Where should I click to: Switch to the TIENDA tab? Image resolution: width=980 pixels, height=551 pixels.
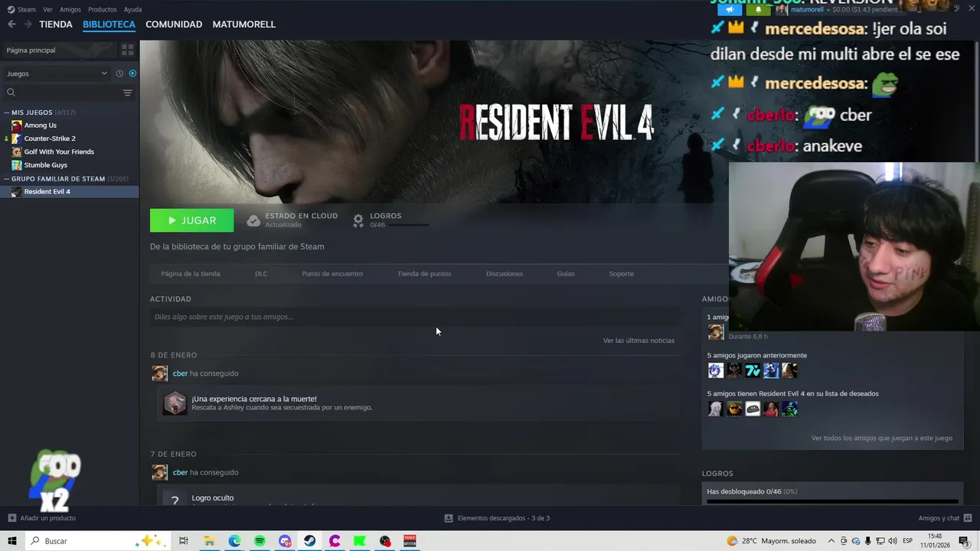[x=56, y=24]
